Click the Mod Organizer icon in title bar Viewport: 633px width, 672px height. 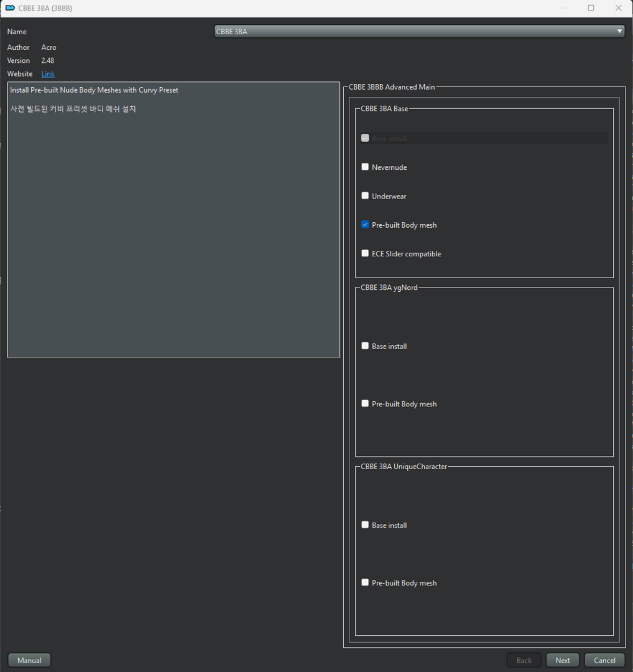pyautogui.click(x=10, y=7)
